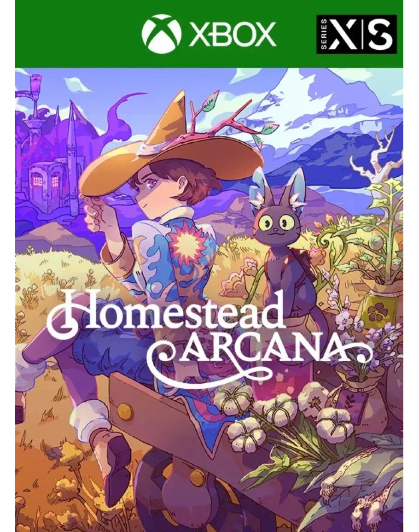419x532 pixels.
Task: Click the gold rivet on wooden cart
Action: pyautogui.click(x=124, y=411)
